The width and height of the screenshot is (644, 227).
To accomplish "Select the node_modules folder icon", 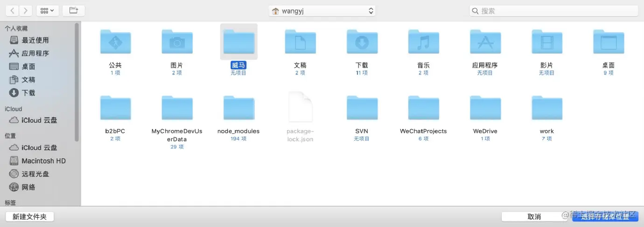I will [238, 108].
